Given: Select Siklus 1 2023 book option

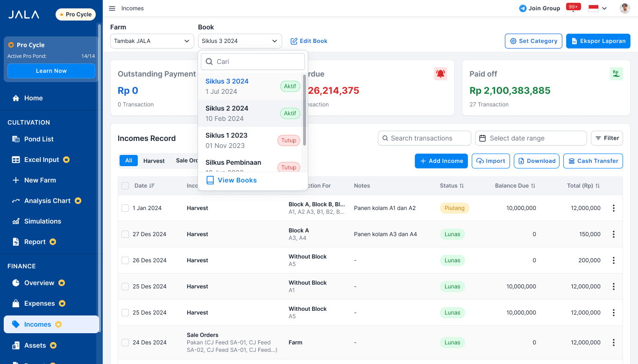Looking at the screenshot, I should 250,140.
